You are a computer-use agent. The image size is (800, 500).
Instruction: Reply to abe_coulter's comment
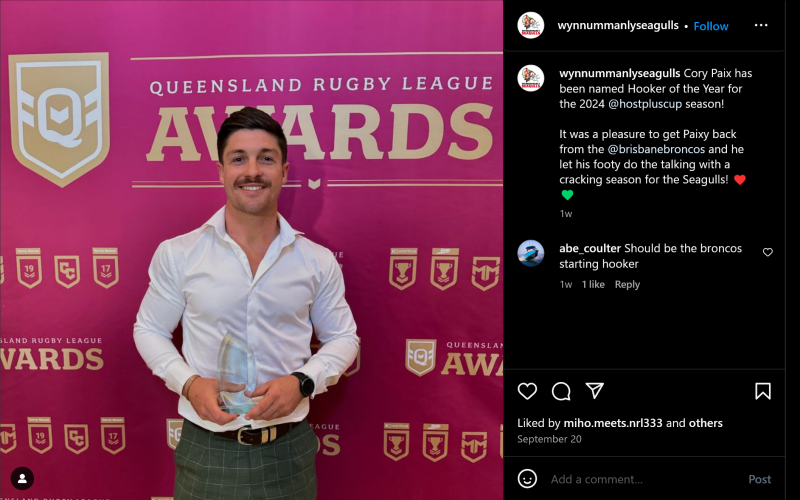coord(627,284)
